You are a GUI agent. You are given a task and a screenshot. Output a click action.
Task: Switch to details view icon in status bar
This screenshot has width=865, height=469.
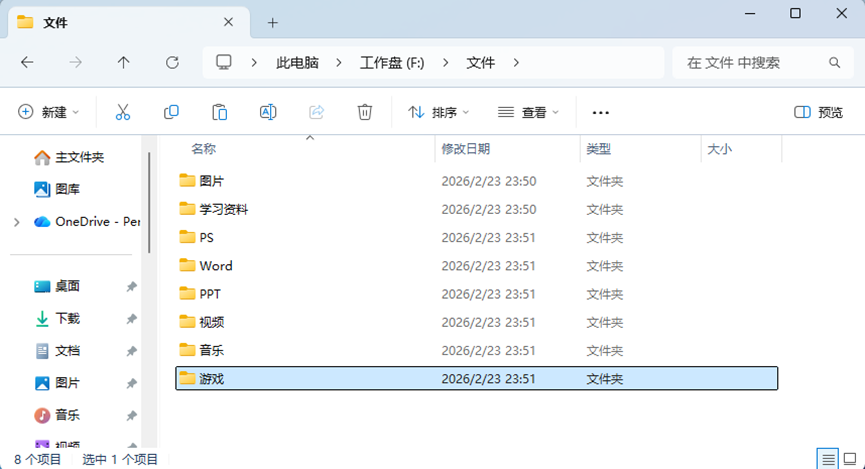[x=827, y=459]
